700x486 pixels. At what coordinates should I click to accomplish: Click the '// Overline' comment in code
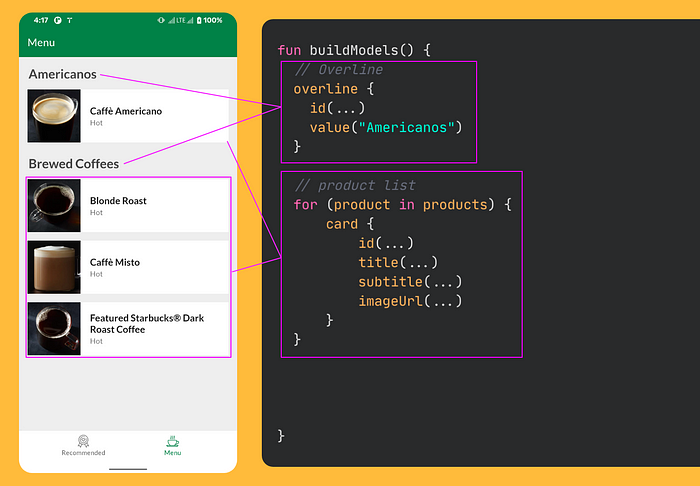click(x=338, y=70)
